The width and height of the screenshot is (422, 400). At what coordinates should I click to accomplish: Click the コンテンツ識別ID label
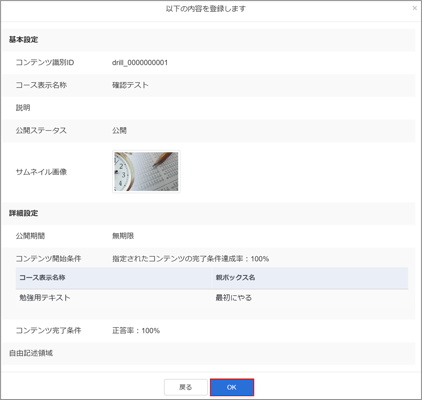click(45, 63)
